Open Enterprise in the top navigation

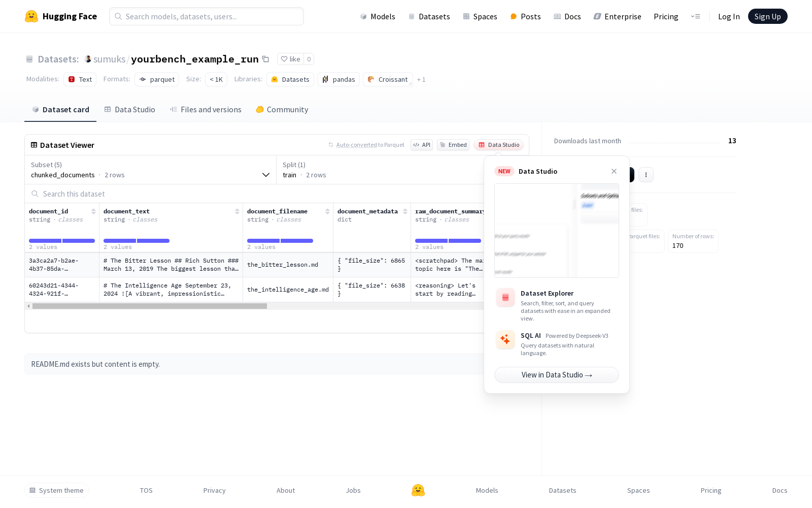[618, 16]
